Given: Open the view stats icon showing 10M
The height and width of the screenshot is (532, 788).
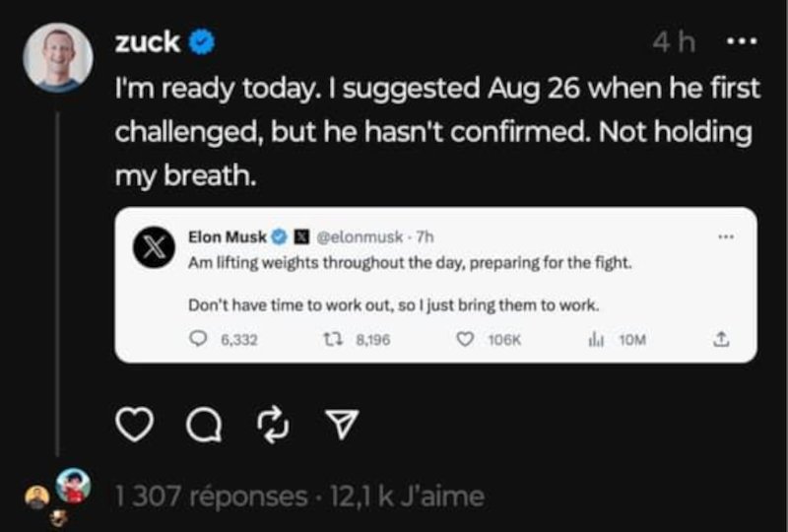Looking at the screenshot, I should (596, 340).
